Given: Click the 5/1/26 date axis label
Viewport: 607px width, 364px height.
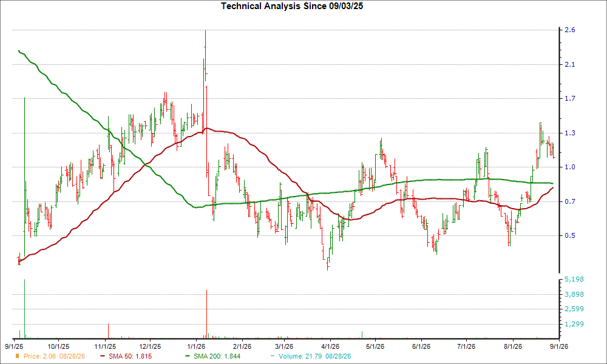Looking at the screenshot, I should [375, 346].
